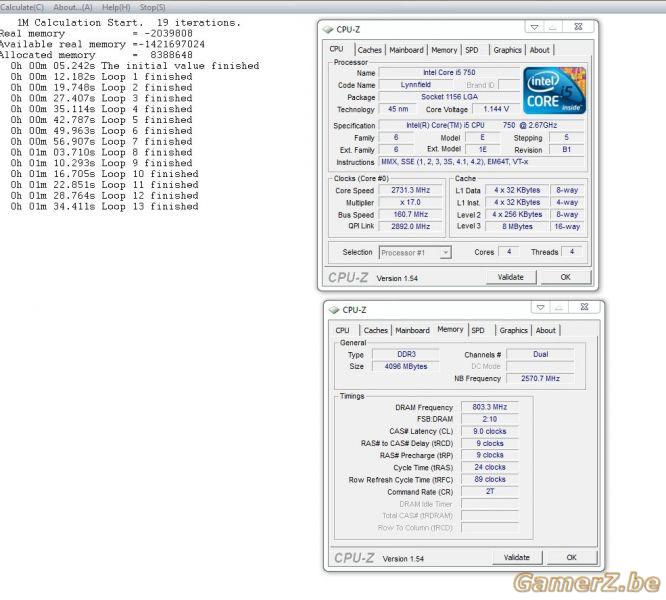The image size is (666, 600).
Task: Click the Stop(S) menu in Super PI
Action: (x=152, y=7)
